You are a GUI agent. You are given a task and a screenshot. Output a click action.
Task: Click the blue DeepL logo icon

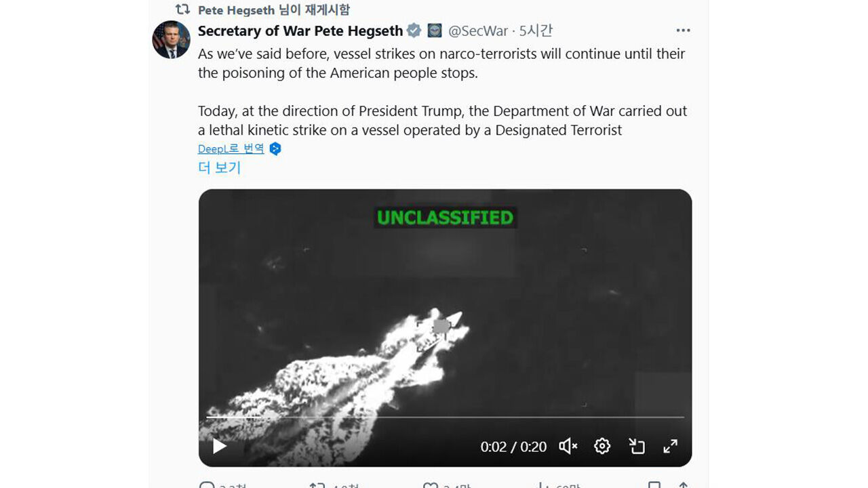(275, 149)
